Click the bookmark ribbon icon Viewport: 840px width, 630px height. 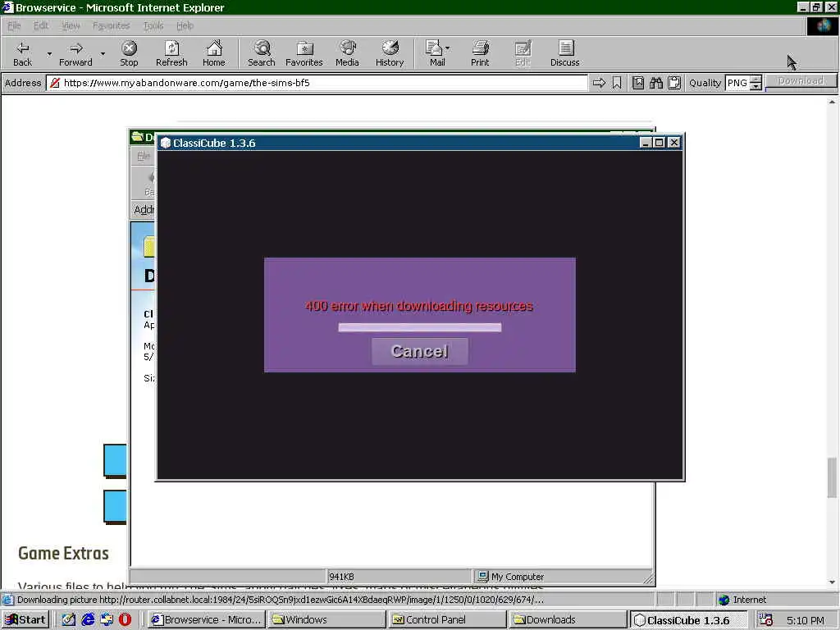click(617, 83)
